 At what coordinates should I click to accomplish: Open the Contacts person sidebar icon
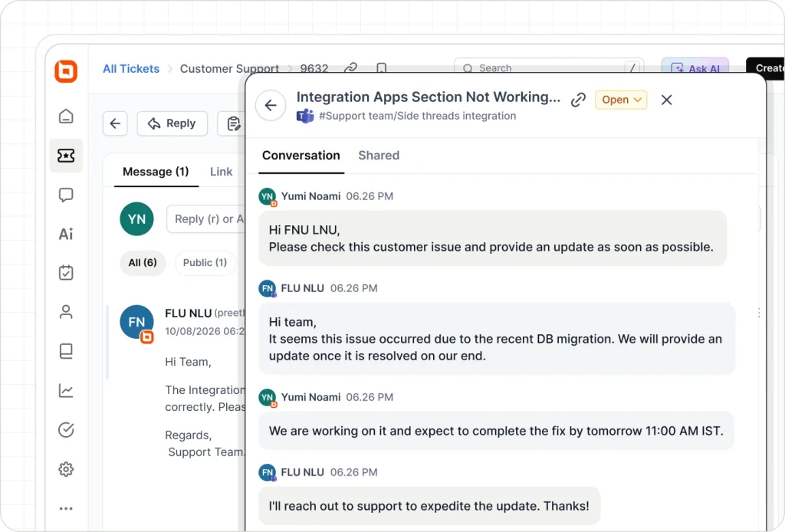click(66, 312)
